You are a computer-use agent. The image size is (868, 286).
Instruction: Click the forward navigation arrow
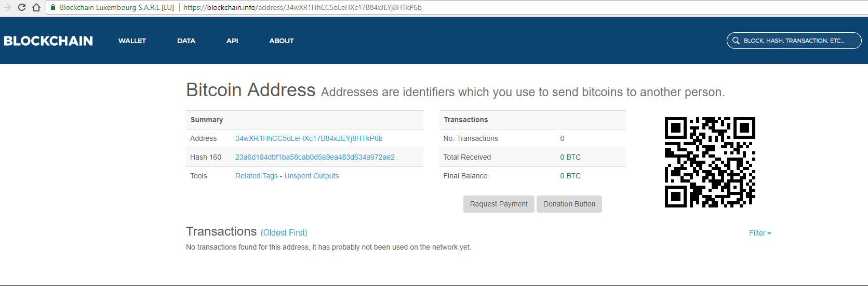[7, 7]
